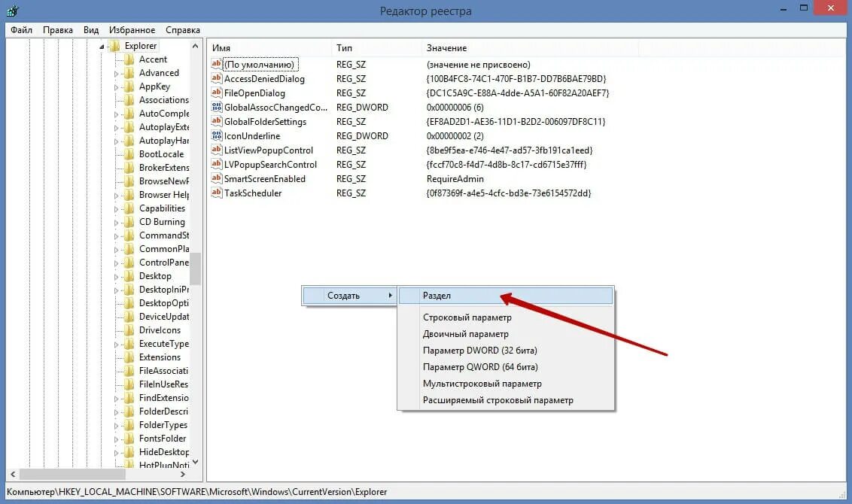
Task: Open the Файл menu
Action: pyautogui.click(x=22, y=30)
